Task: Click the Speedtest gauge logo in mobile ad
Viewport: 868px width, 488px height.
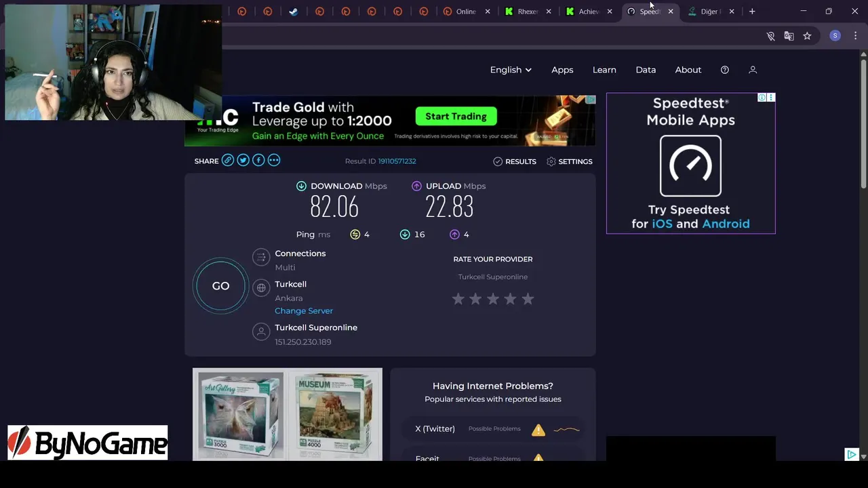Action: pos(690,166)
